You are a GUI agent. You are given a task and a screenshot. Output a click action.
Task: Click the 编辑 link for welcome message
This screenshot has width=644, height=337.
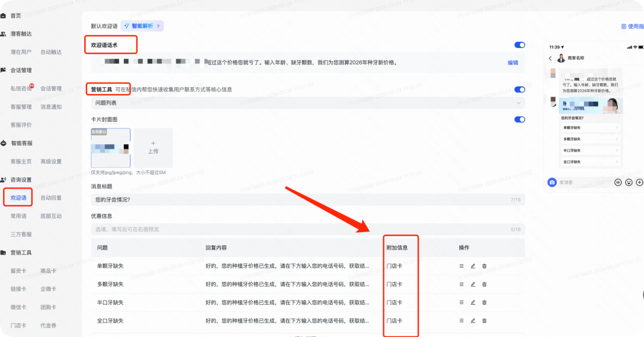[513, 63]
